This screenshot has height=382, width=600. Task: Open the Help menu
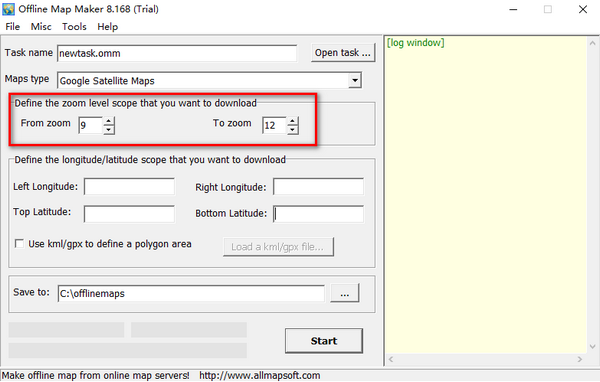pyautogui.click(x=108, y=27)
